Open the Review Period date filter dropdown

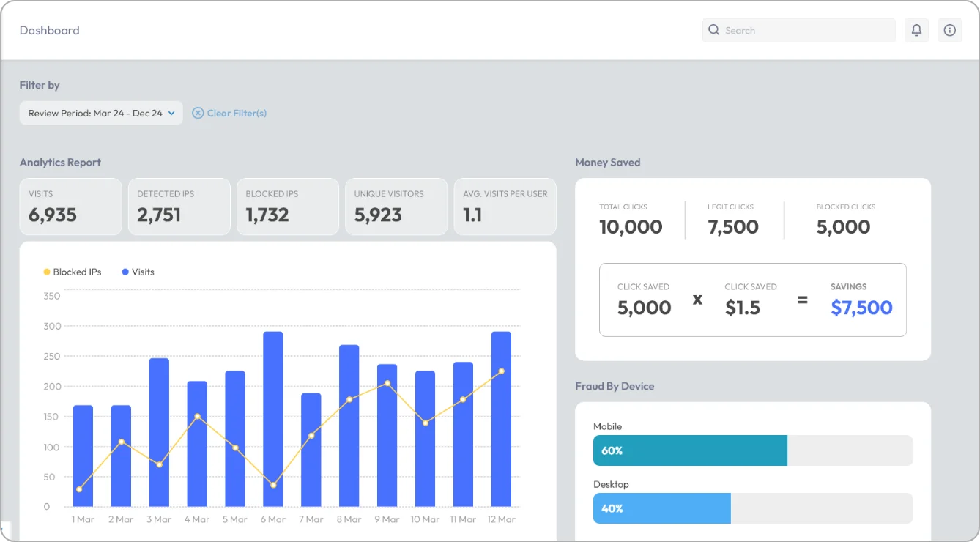coord(101,113)
